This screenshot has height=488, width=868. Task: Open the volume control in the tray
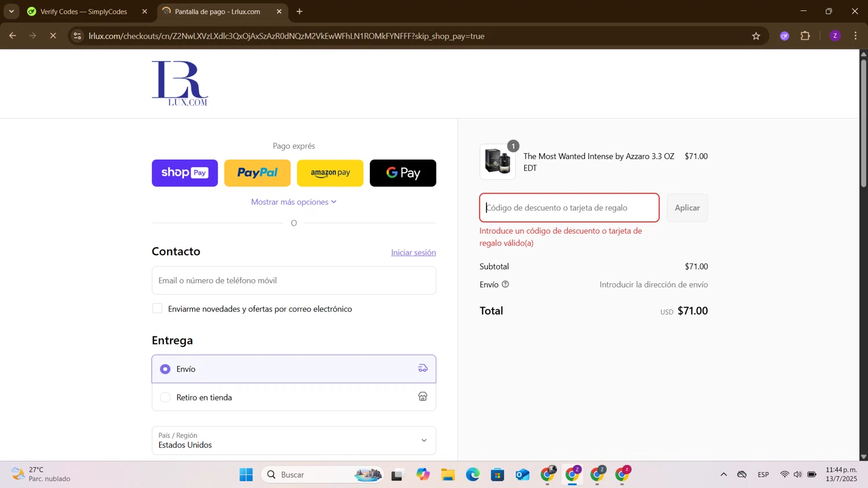pos(798,475)
